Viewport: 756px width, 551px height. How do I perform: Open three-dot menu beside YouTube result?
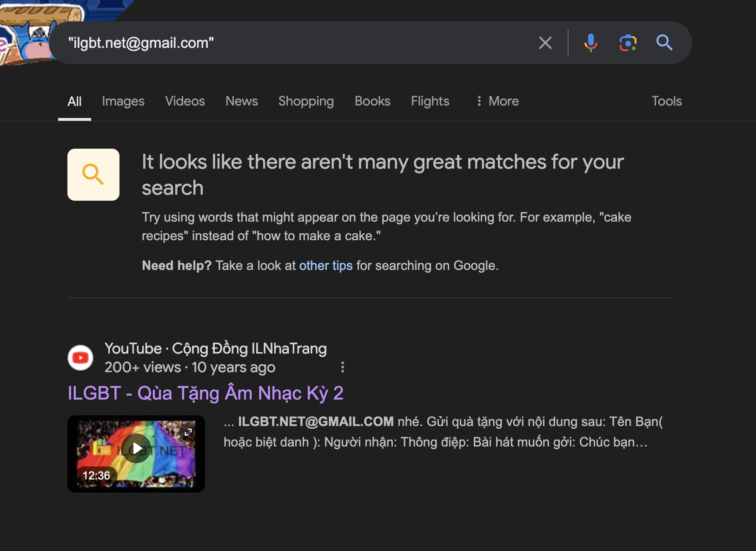[343, 367]
